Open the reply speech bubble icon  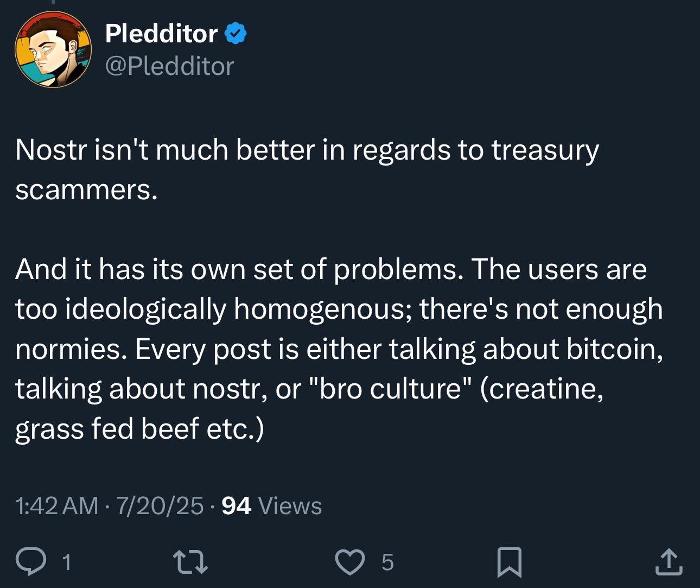31,561
